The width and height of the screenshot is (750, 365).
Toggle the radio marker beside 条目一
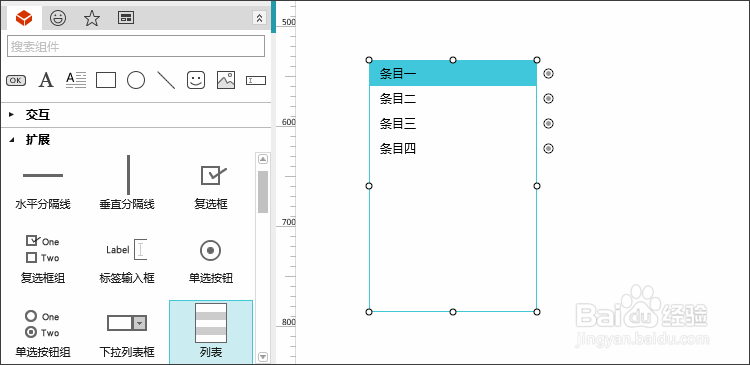click(549, 73)
